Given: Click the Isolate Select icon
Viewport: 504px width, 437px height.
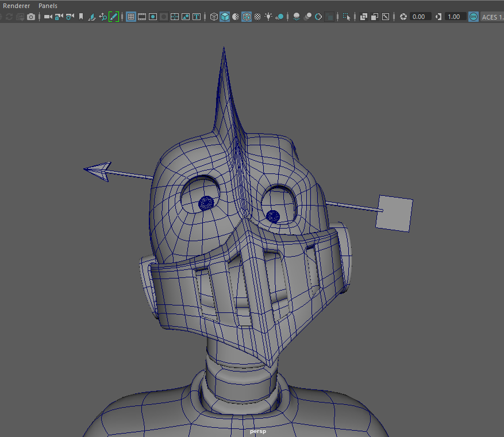Looking at the screenshot, I should (x=347, y=17).
